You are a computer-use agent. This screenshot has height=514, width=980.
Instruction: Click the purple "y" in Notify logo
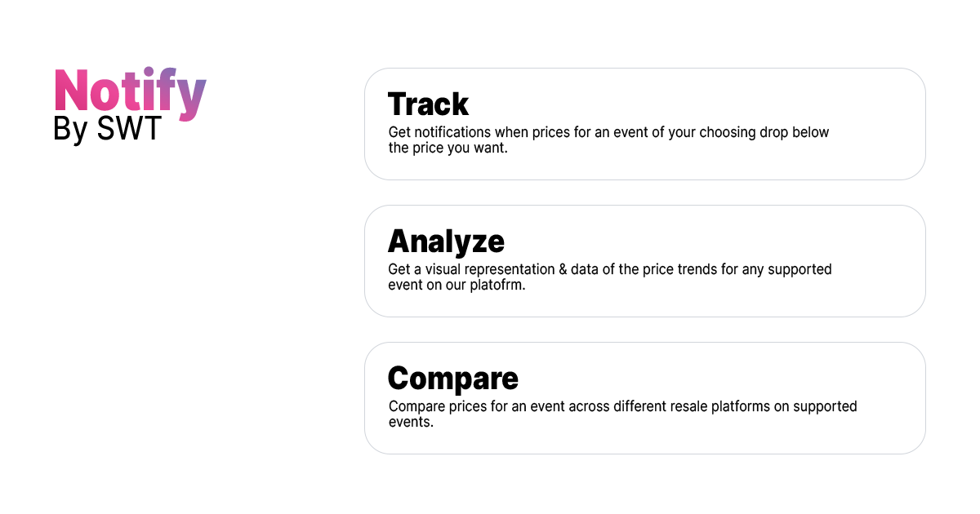point(192,98)
